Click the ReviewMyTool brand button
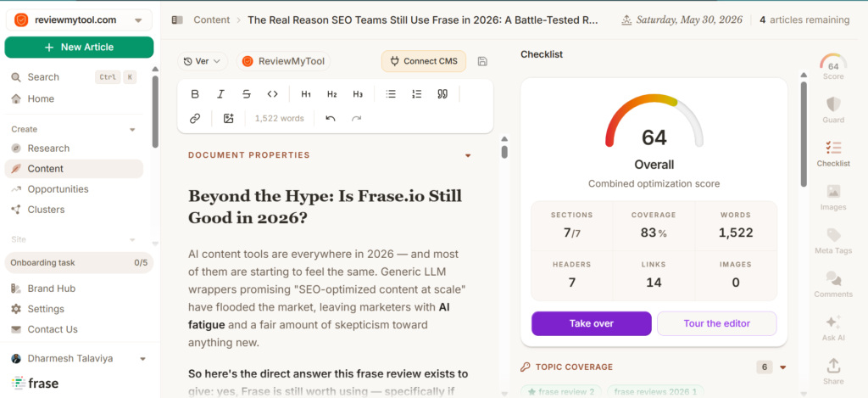 click(283, 61)
